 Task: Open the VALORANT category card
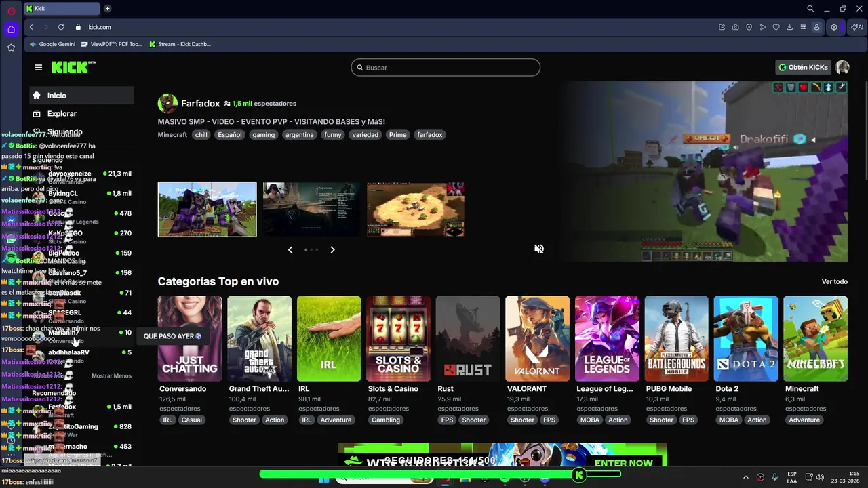click(537, 338)
